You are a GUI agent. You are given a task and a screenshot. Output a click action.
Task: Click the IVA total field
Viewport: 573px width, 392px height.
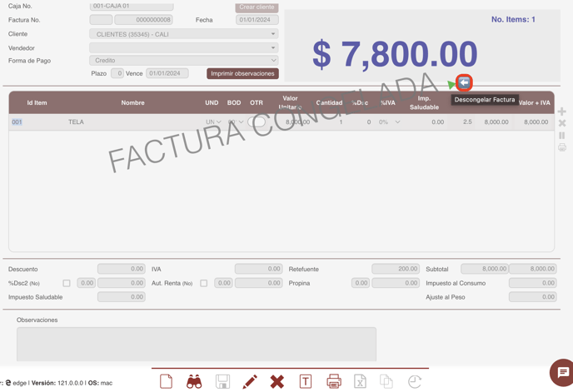point(259,269)
